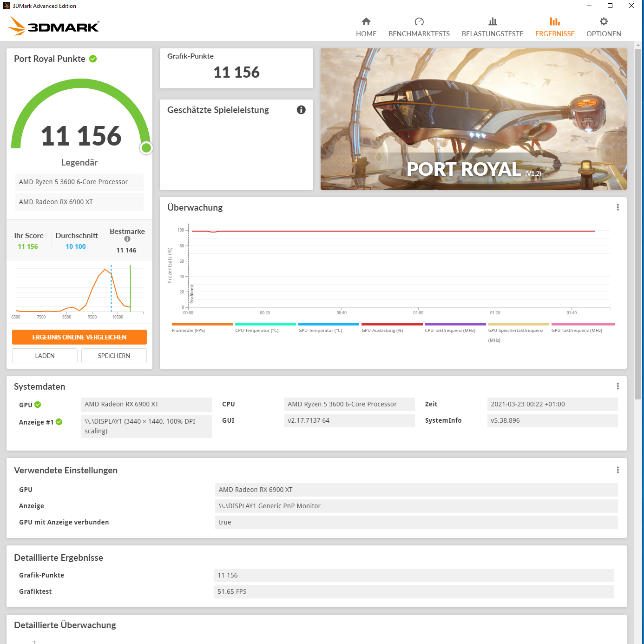Open the OPTIONEN settings tab
644x644 pixels.
(x=604, y=27)
